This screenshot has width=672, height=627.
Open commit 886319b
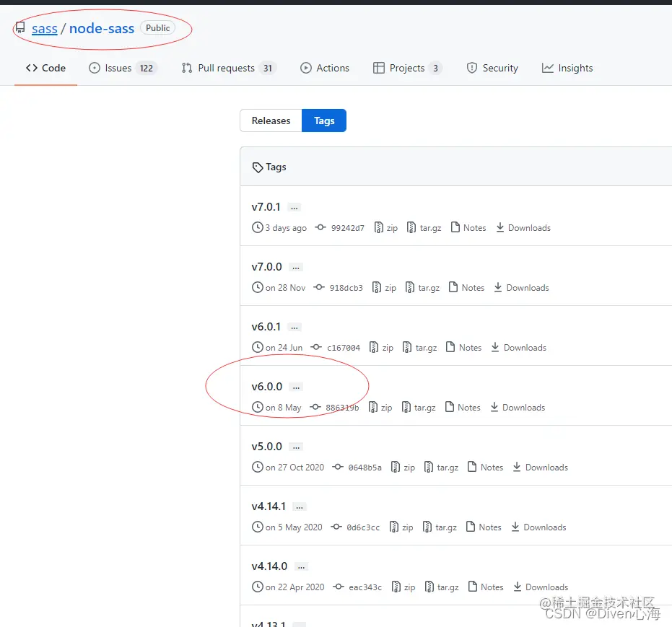pos(342,408)
